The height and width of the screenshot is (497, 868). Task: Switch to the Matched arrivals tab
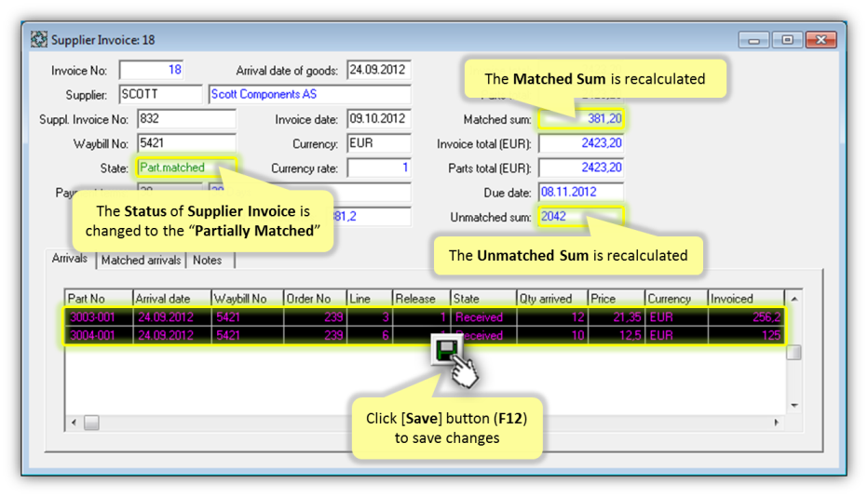(141, 261)
